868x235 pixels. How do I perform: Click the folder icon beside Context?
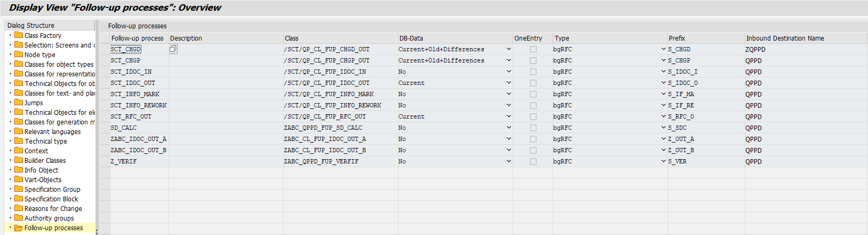[19, 151]
